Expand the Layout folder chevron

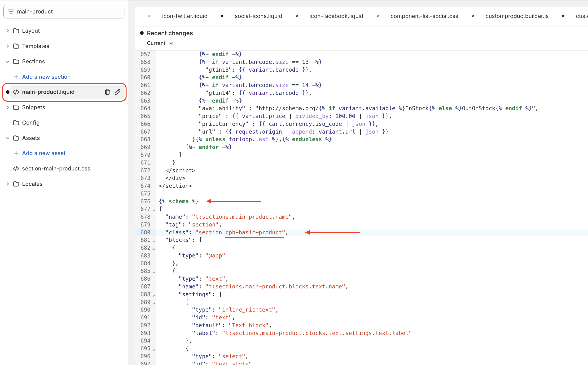tap(8, 31)
